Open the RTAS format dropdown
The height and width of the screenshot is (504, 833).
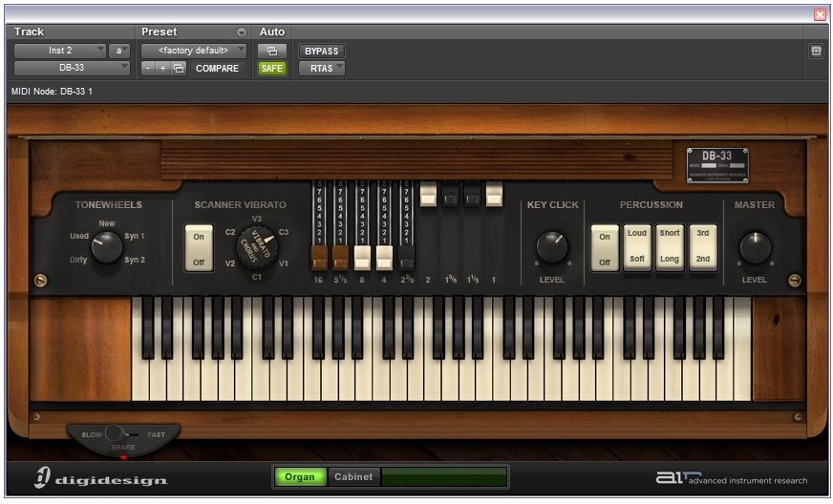(x=321, y=69)
